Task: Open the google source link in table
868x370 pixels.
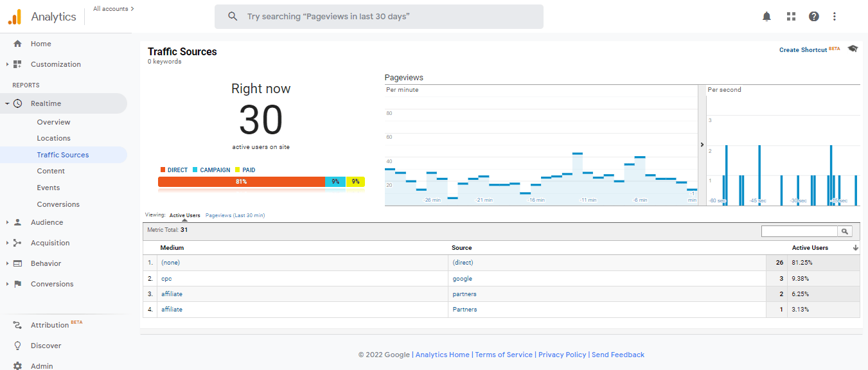Action: tap(462, 279)
